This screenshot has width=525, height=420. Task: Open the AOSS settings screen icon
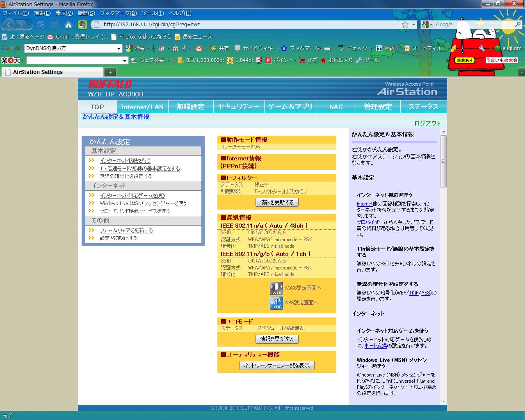pyautogui.click(x=276, y=288)
